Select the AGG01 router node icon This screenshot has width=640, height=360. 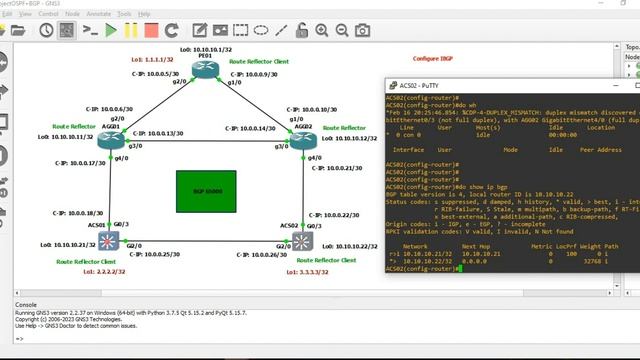pos(111,140)
